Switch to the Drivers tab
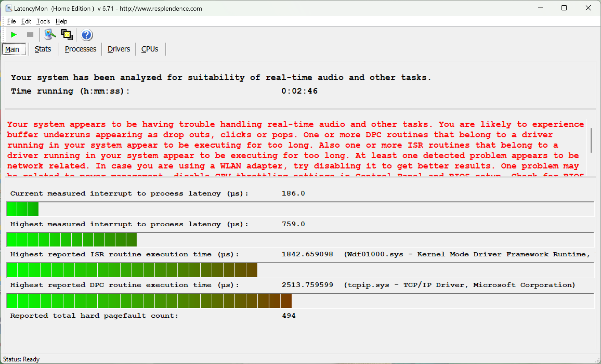 click(119, 49)
